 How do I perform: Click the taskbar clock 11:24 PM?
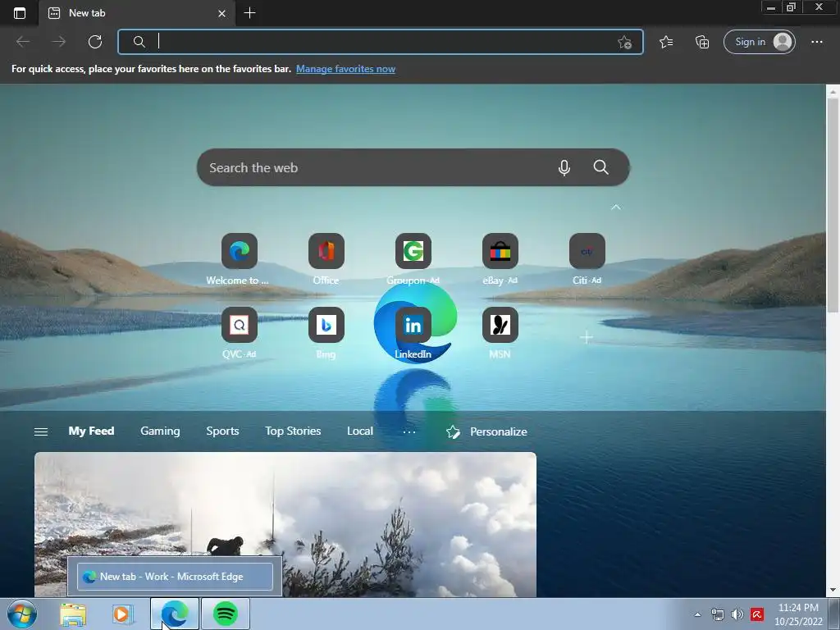point(798,608)
